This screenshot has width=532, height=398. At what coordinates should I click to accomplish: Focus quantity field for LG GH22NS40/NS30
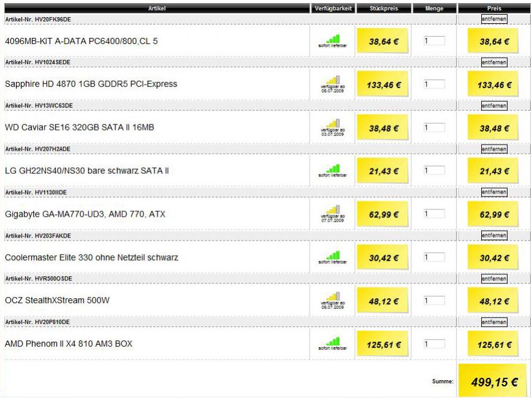[434, 171]
